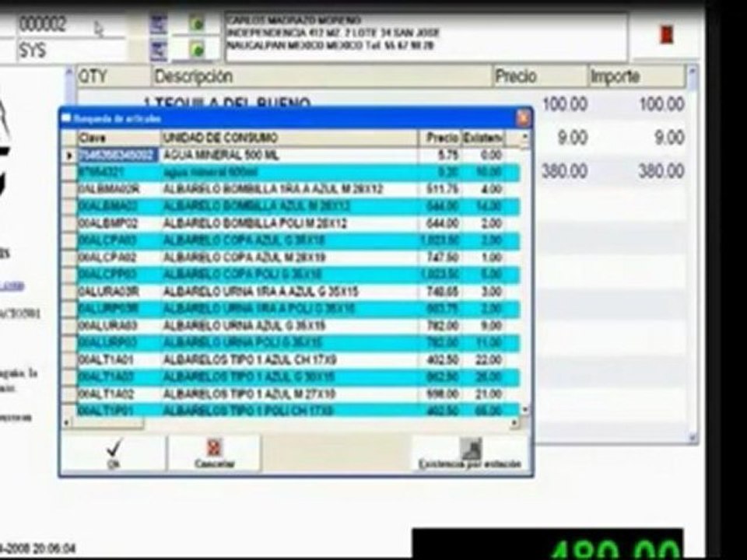This screenshot has width=747, height=560.
Task: Click the Precio header in the main sales grid
Action: pyautogui.click(x=540, y=76)
